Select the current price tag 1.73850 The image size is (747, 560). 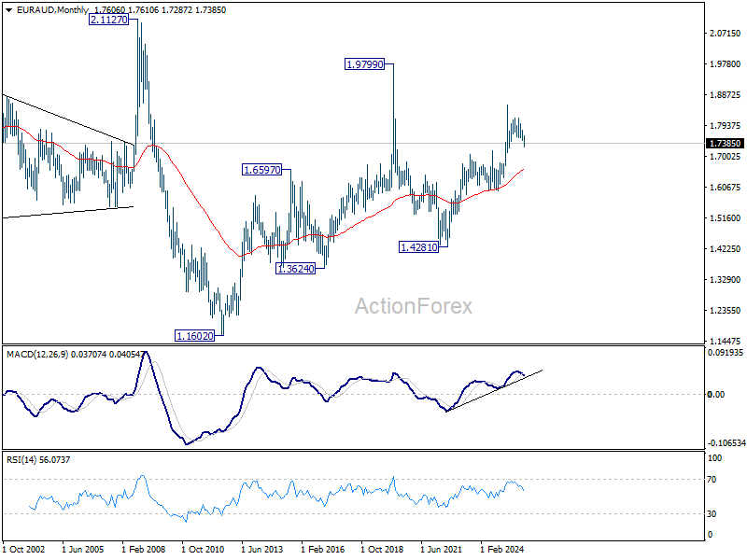(726, 144)
